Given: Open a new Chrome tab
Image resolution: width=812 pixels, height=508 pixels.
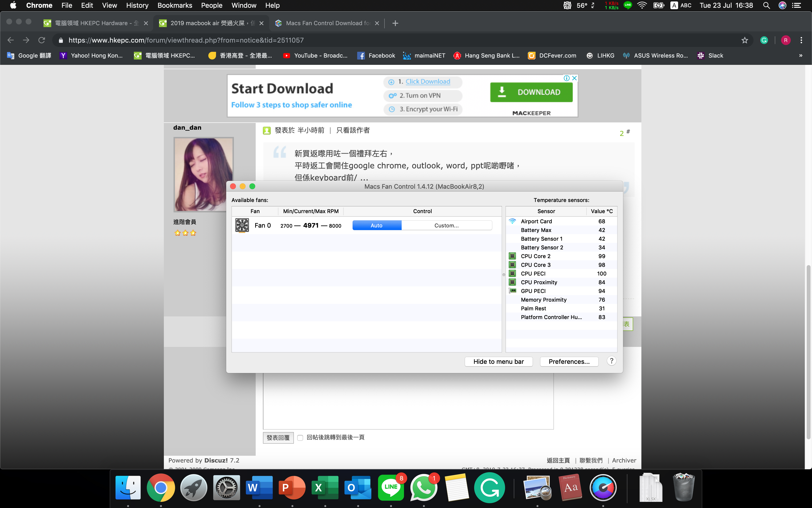Looking at the screenshot, I should click(x=395, y=23).
